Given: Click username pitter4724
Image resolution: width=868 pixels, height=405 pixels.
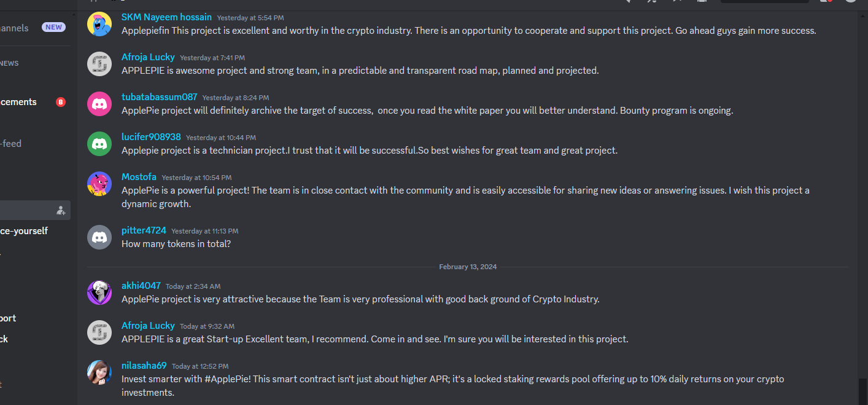Looking at the screenshot, I should [x=144, y=230].
